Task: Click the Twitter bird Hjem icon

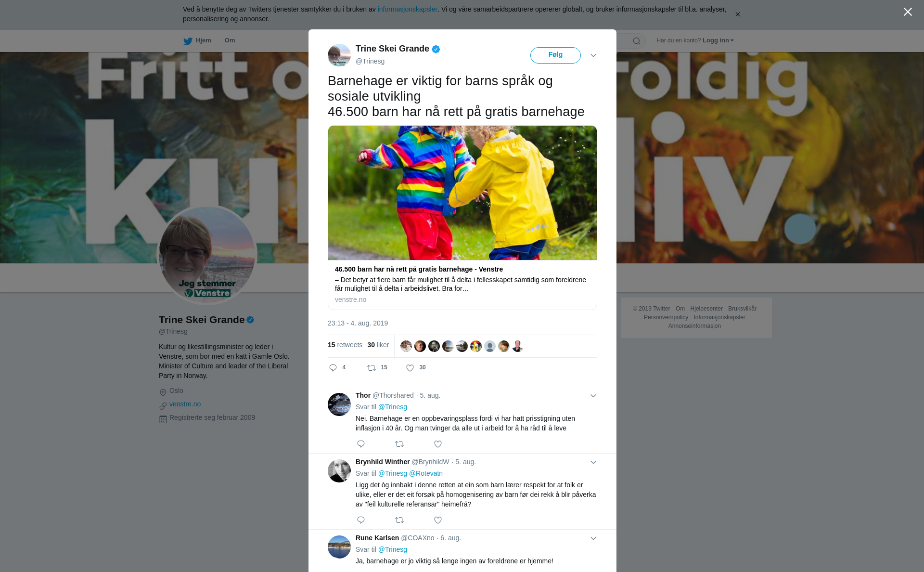Action: [x=188, y=41]
